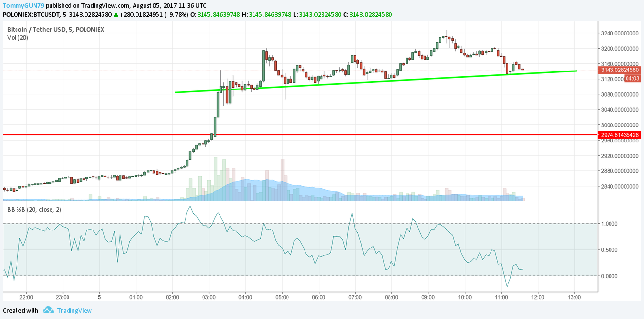Select the Vol (20) indicator label
The image size is (644, 319).
(x=17, y=38)
